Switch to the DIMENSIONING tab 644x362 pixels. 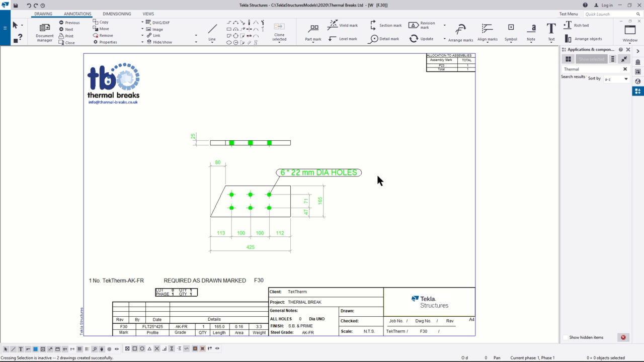(x=116, y=14)
